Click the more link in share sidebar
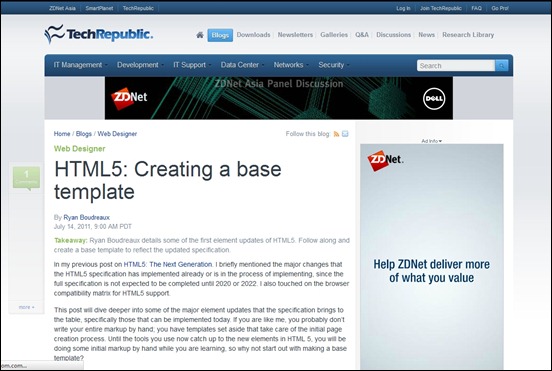552x371 pixels. [x=26, y=307]
